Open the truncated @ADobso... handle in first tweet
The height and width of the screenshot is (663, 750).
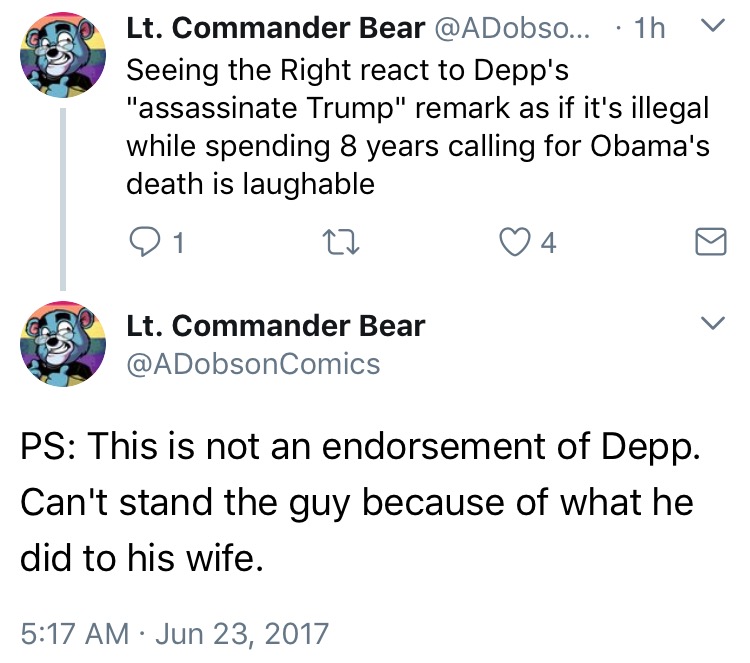point(512,29)
